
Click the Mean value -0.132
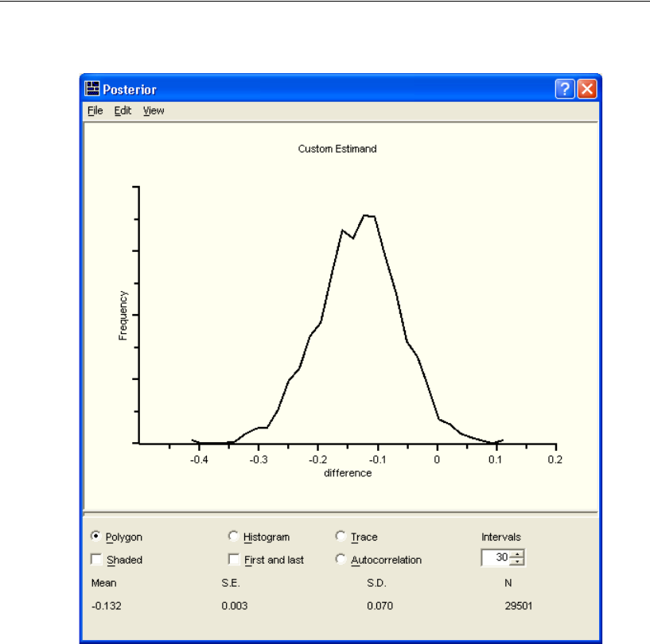(107, 606)
